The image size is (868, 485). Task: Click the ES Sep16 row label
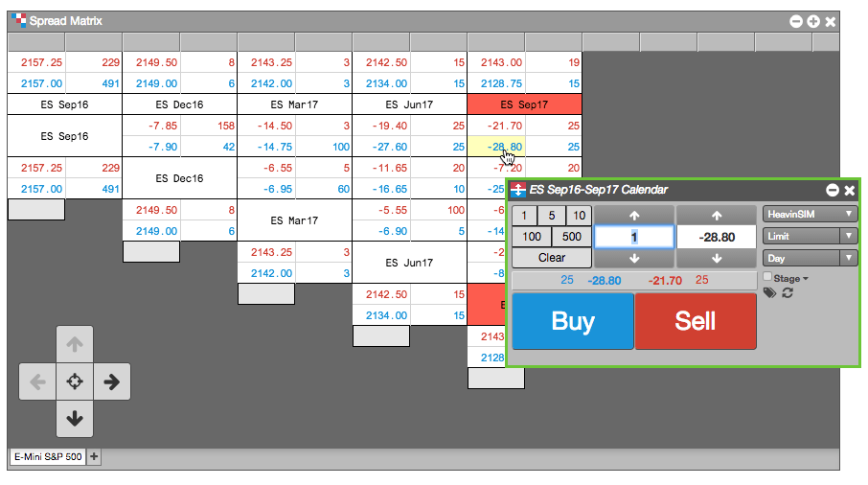pyautogui.click(x=65, y=136)
